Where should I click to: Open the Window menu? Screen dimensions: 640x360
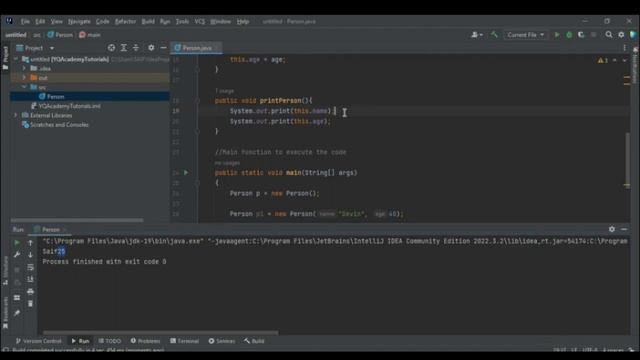tap(220, 21)
